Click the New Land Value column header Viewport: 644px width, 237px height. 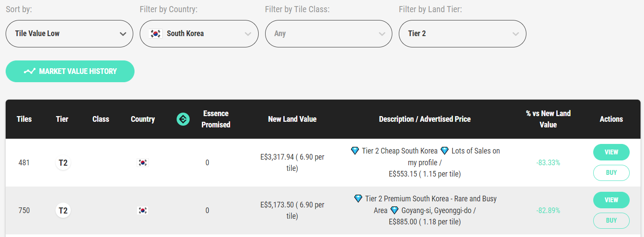292,119
